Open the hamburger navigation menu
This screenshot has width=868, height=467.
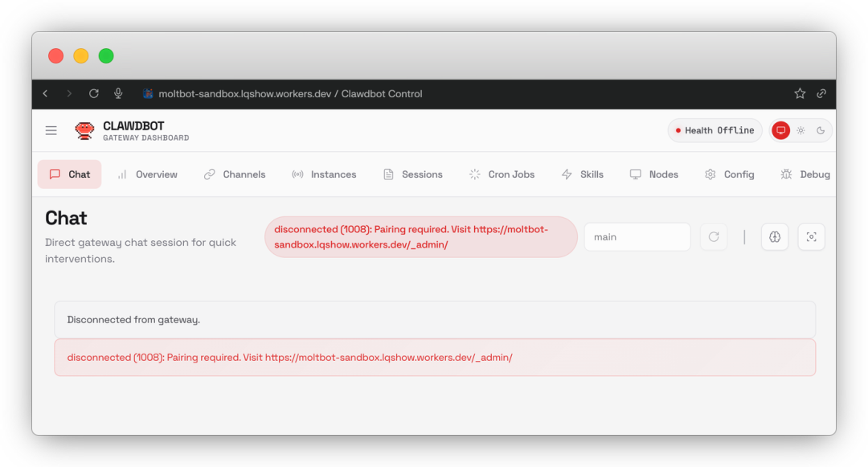(51, 130)
